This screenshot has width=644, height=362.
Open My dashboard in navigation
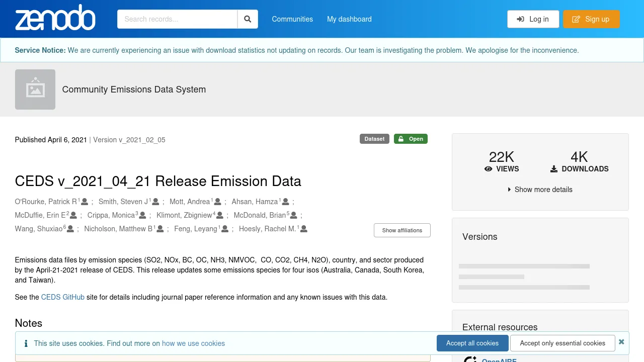(349, 19)
